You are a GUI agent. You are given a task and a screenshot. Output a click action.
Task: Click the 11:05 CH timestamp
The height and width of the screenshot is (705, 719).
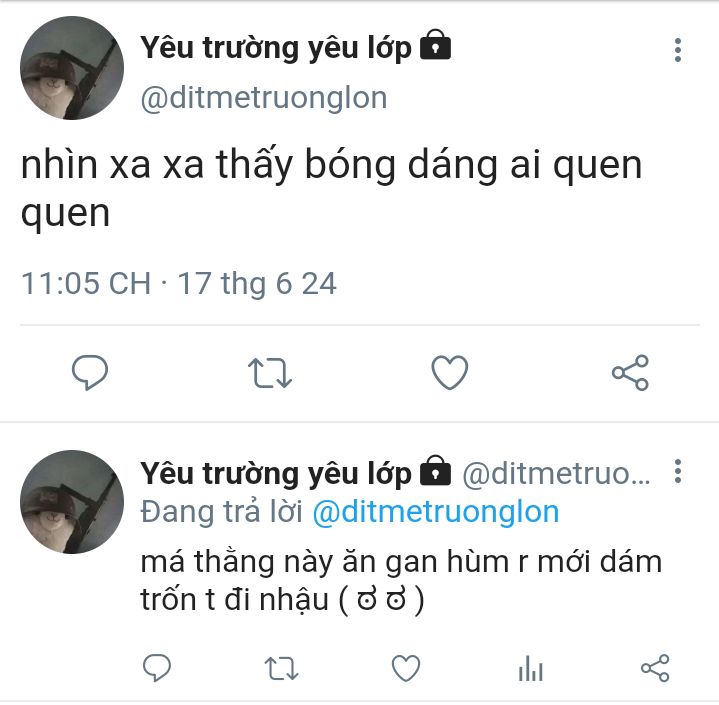(86, 283)
